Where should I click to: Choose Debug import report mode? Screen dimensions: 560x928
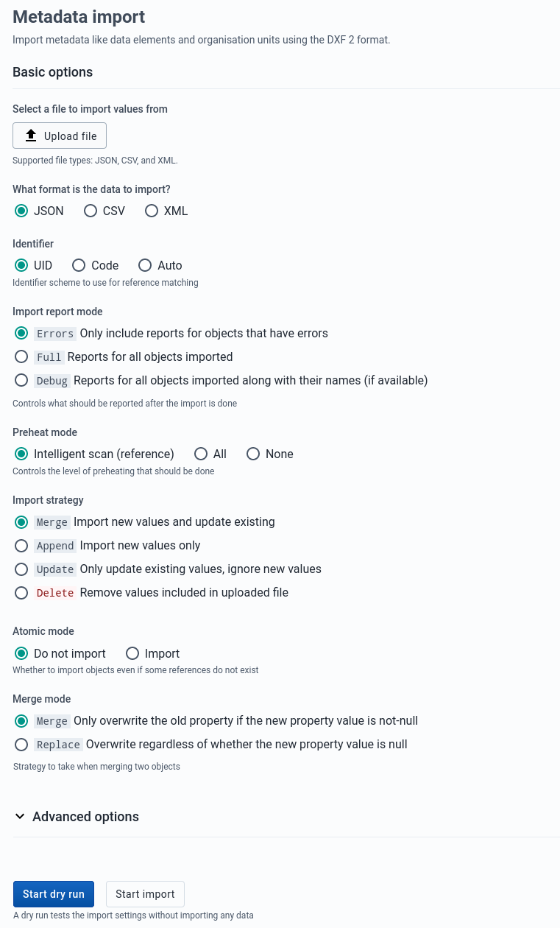point(21,380)
